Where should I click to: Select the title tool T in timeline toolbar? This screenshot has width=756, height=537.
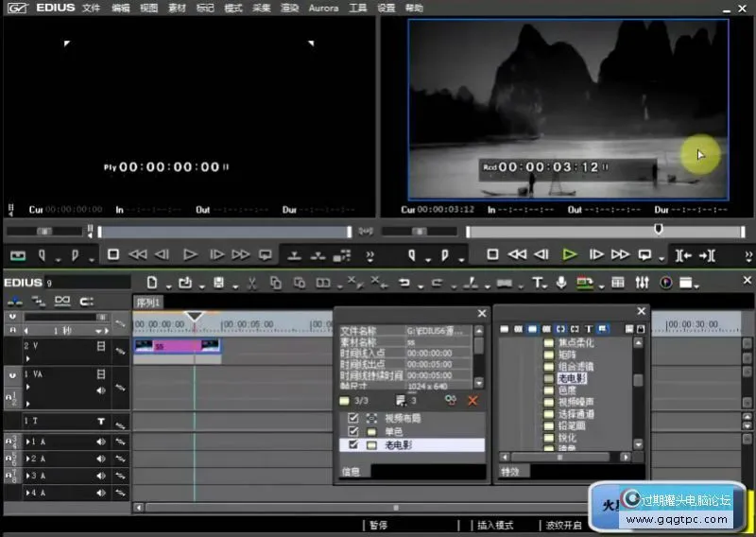tap(537, 282)
